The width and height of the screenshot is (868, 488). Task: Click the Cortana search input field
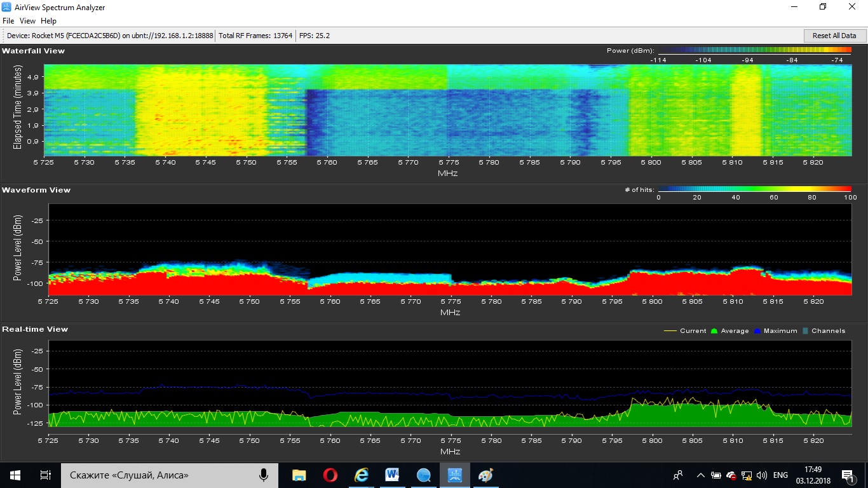(x=160, y=475)
